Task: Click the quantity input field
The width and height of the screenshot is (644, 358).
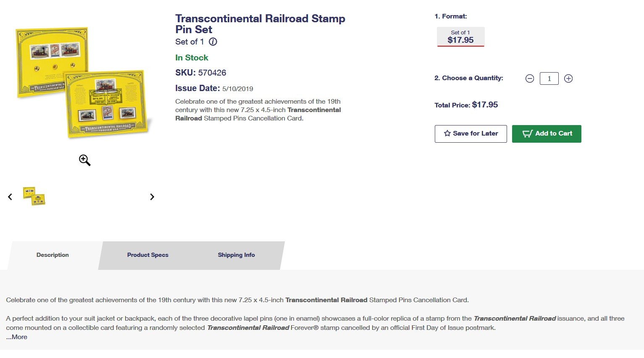Action: click(x=549, y=78)
